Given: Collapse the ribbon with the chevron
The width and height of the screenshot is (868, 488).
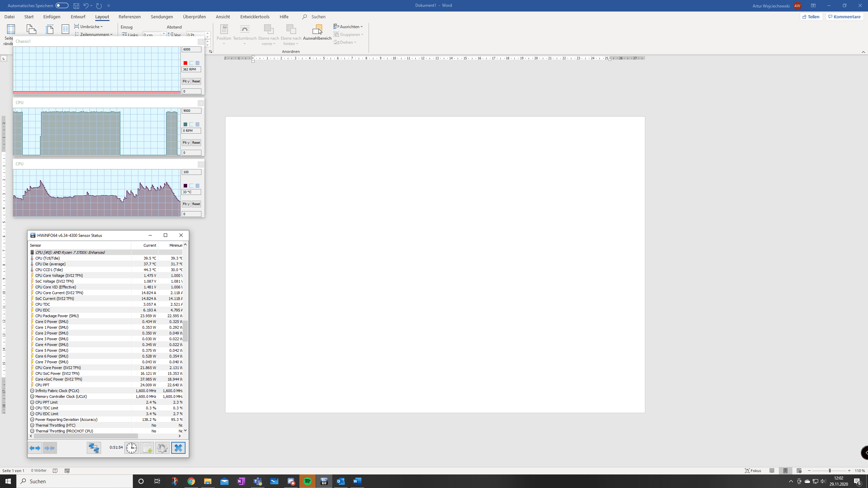Looking at the screenshot, I should tap(863, 52).
